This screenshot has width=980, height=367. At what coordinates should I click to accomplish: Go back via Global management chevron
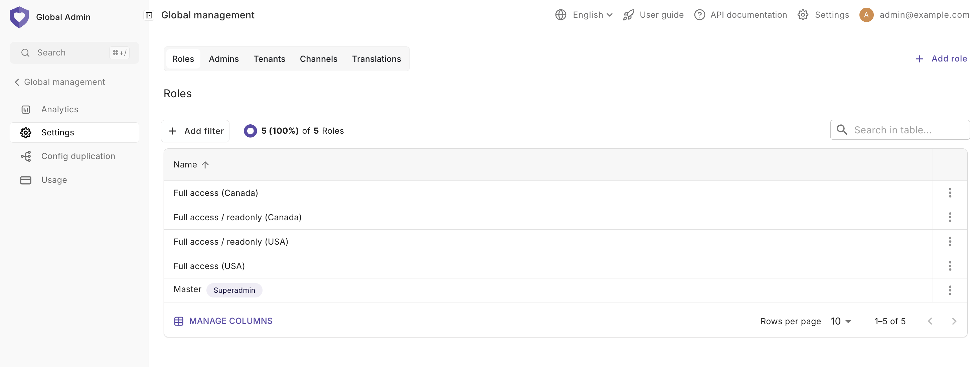(17, 82)
